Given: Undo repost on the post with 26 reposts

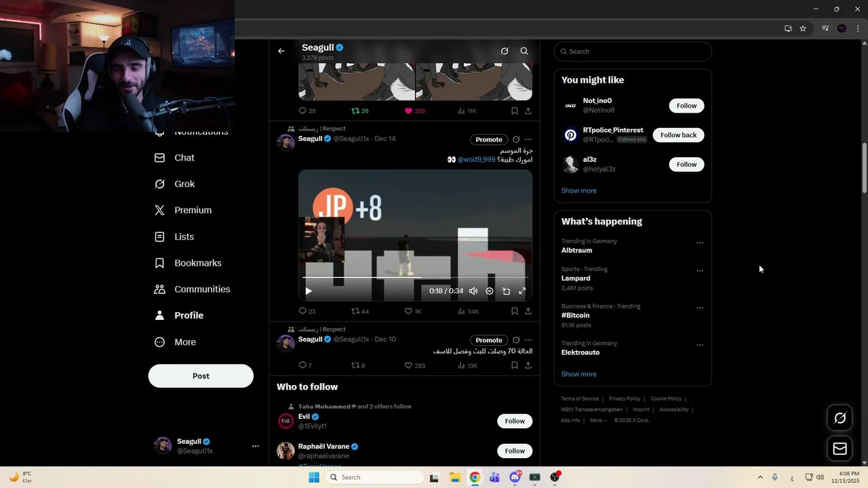Looking at the screenshot, I should (x=360, y=110).
